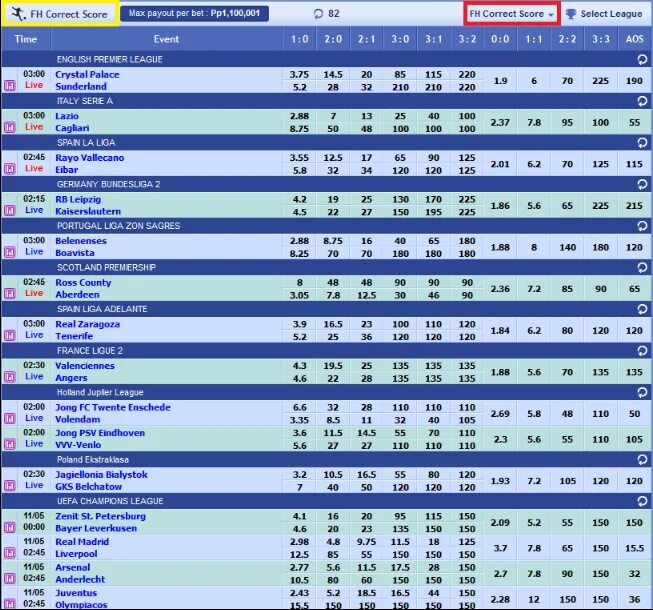
Task: Open stats icon for Valenciennes vs Angers
Action: [x=10, y=377]
